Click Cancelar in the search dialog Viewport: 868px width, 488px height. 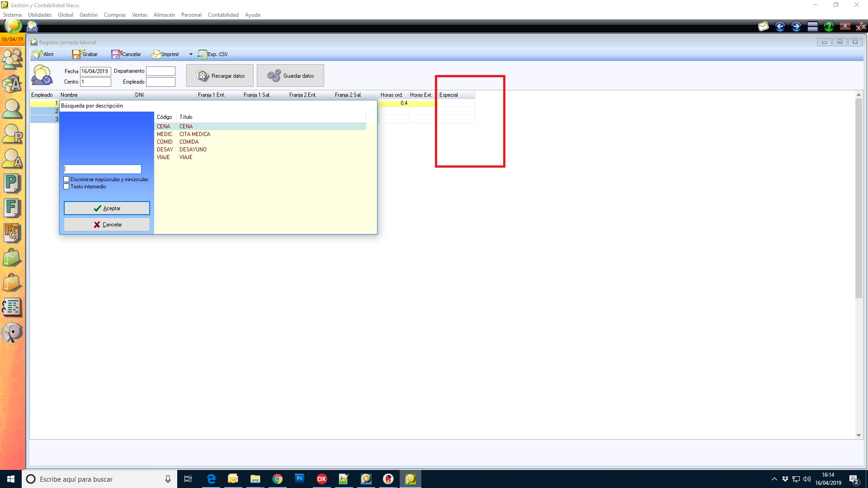click(107, 225)
